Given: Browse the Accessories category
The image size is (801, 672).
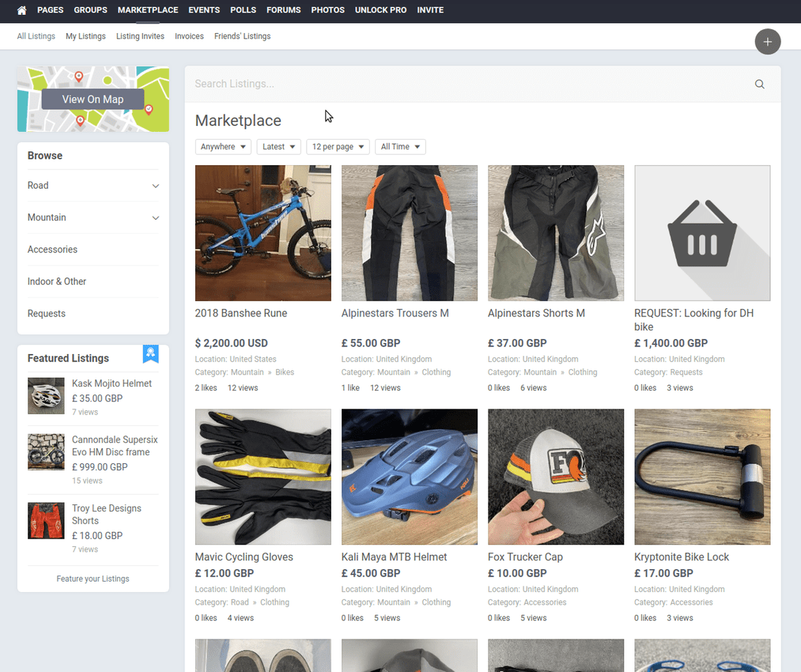Looking at the screenshot, I should (x=53, y=250).
